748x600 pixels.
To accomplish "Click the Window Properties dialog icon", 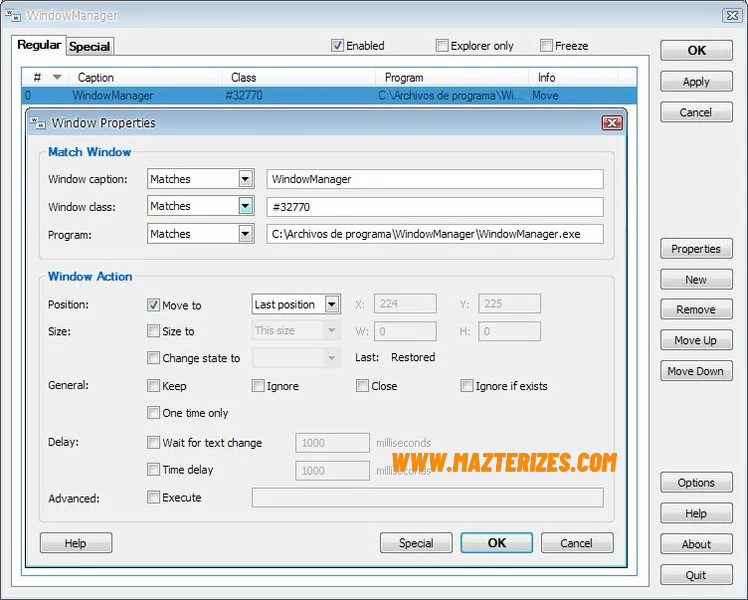I will [x=38, y=123].
